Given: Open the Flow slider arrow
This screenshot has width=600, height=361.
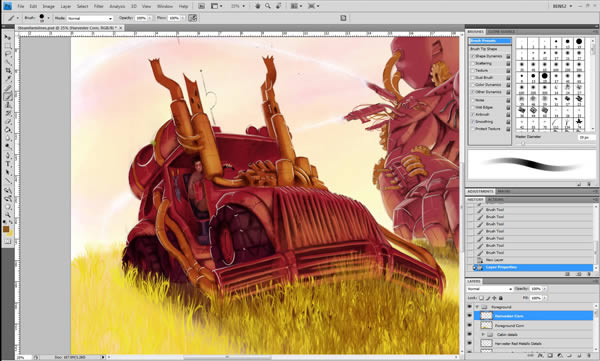Looking at the screenshot, I should [x=183, y=18].
